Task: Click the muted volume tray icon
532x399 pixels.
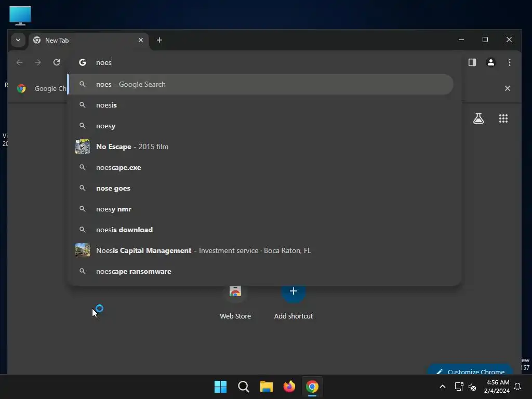Action: point(472,387)
